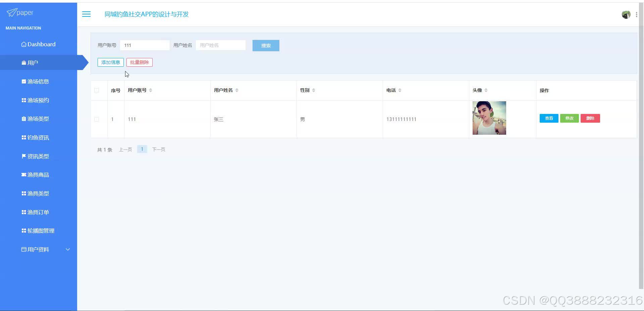Click the 资讯类型 flag icon
This screenshot has height=311, width=644.
click(24, 156)
